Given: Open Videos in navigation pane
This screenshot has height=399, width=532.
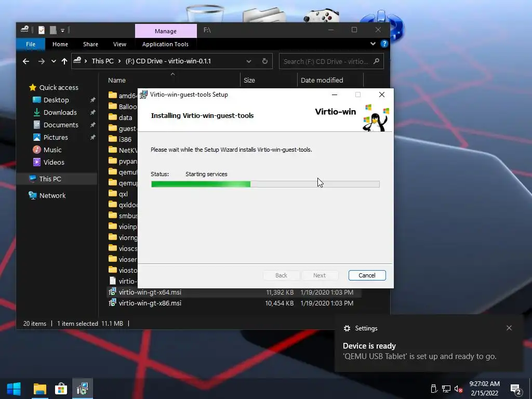Looking at the screenshot, I should [x=54, y=162].
